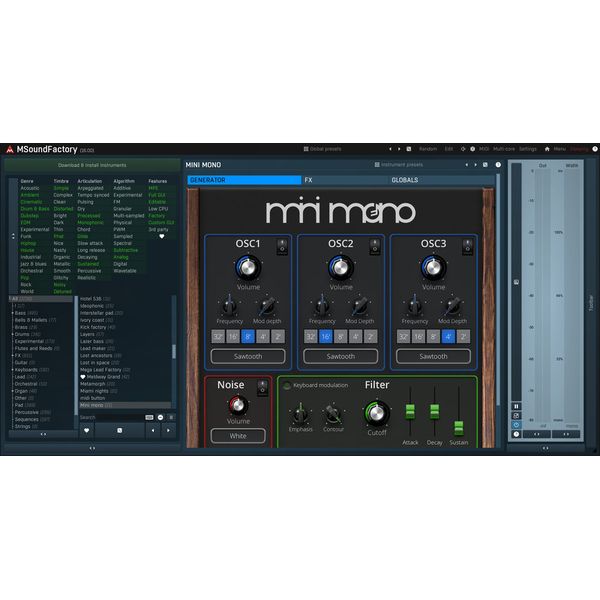Click Multi-core in top bar

click(x=504, y=149)
